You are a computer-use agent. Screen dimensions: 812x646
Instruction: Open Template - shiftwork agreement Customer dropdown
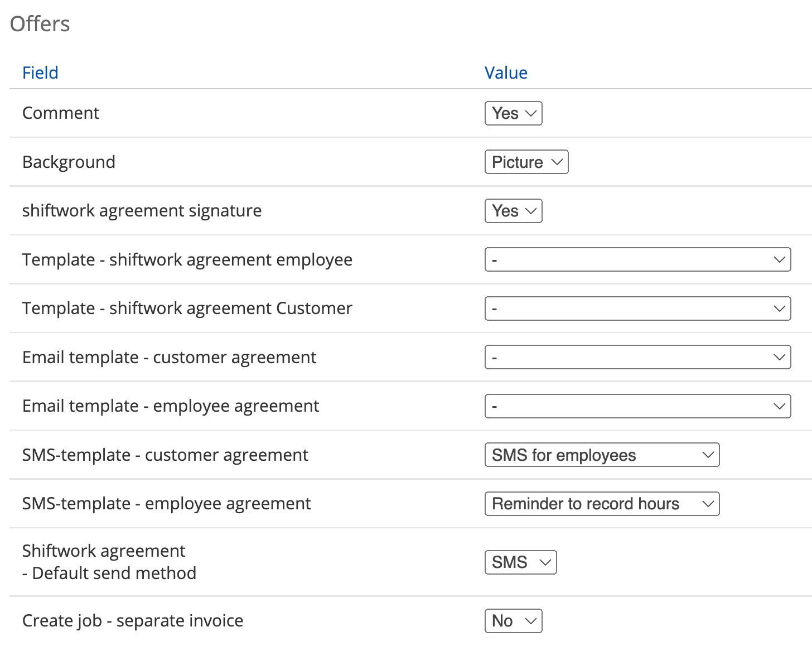pyautogui.click(x=637, y=308)
